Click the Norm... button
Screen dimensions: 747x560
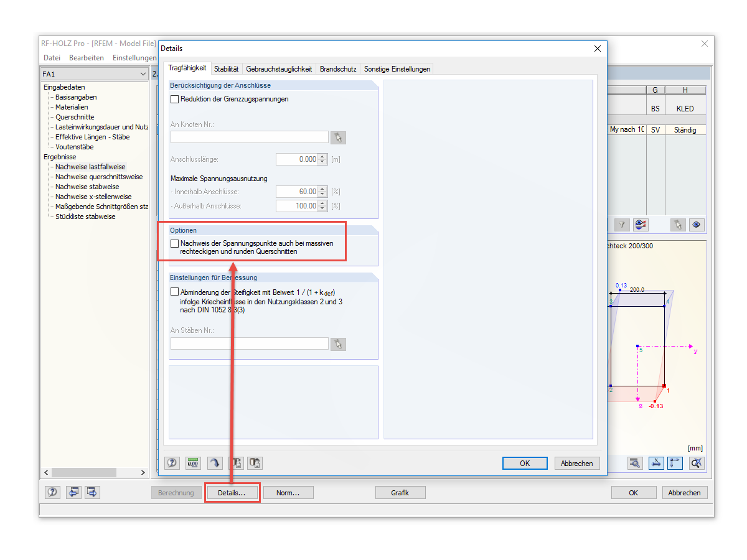288,493
